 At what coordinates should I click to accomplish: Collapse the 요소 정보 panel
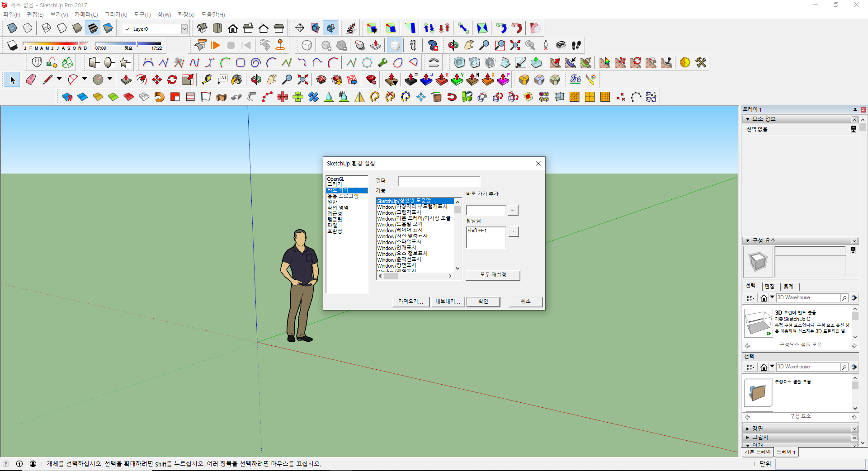tap(748, 119)
